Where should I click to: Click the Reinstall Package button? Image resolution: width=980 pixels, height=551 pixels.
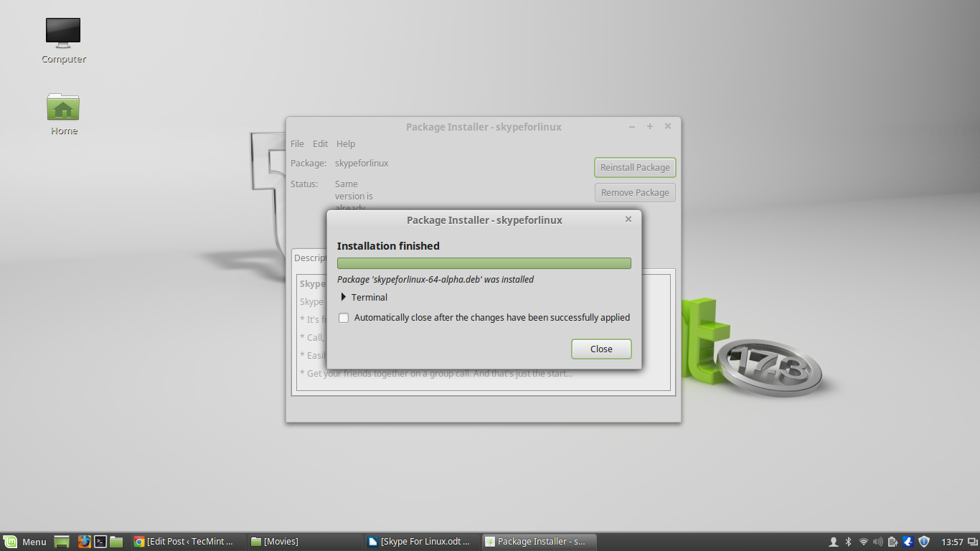coord(635,167)
